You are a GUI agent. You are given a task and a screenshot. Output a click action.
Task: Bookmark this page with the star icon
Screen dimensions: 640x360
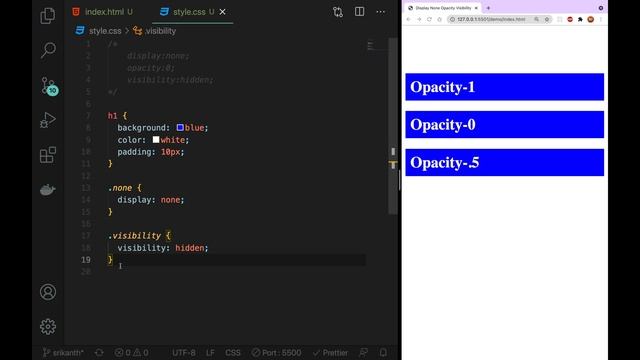pyautogui.click(x=547, y=19)
